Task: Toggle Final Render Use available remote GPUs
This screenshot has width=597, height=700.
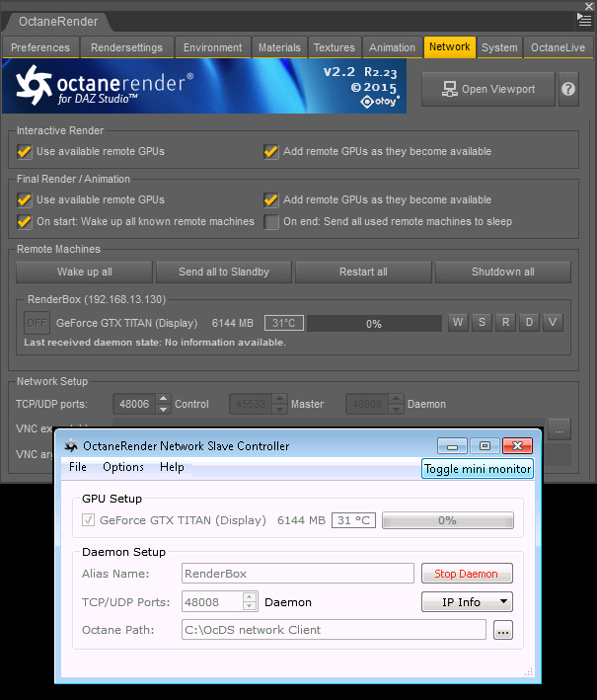Action: click(x=24, y=200)
